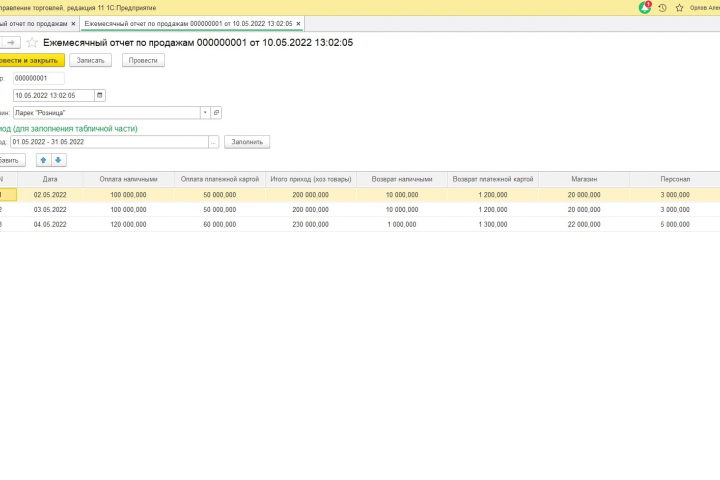Click the "Магазин" column header
720x480 pixels.
(584, 179)
